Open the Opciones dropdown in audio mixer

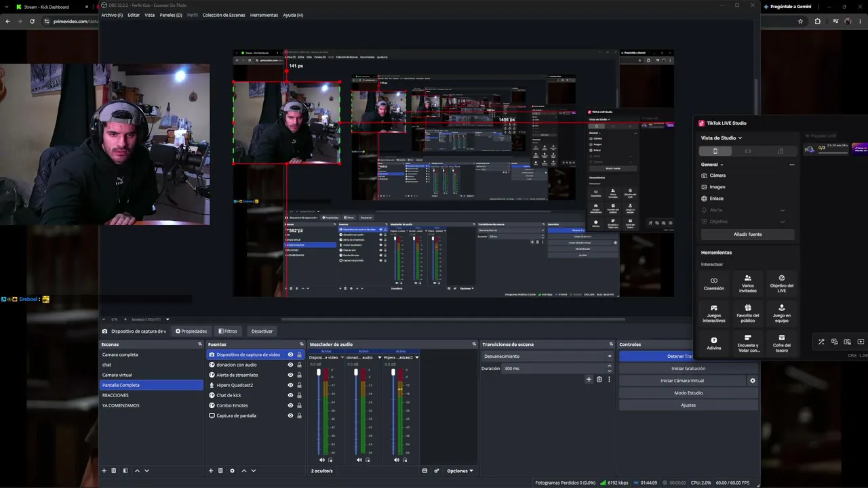tap(460, 470)
